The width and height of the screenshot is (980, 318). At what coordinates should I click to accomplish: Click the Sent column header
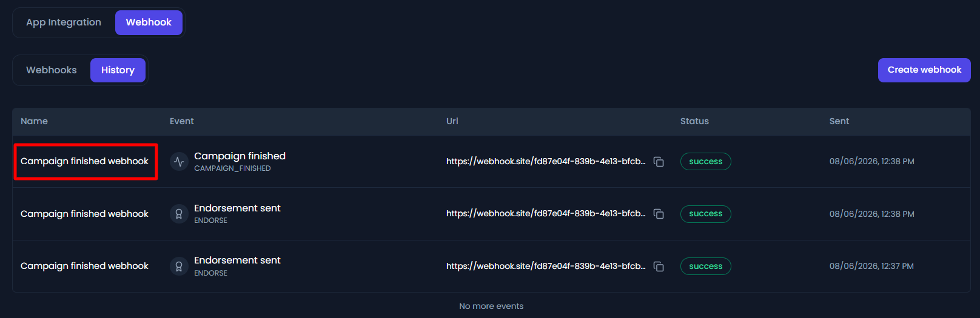[839, 121]
